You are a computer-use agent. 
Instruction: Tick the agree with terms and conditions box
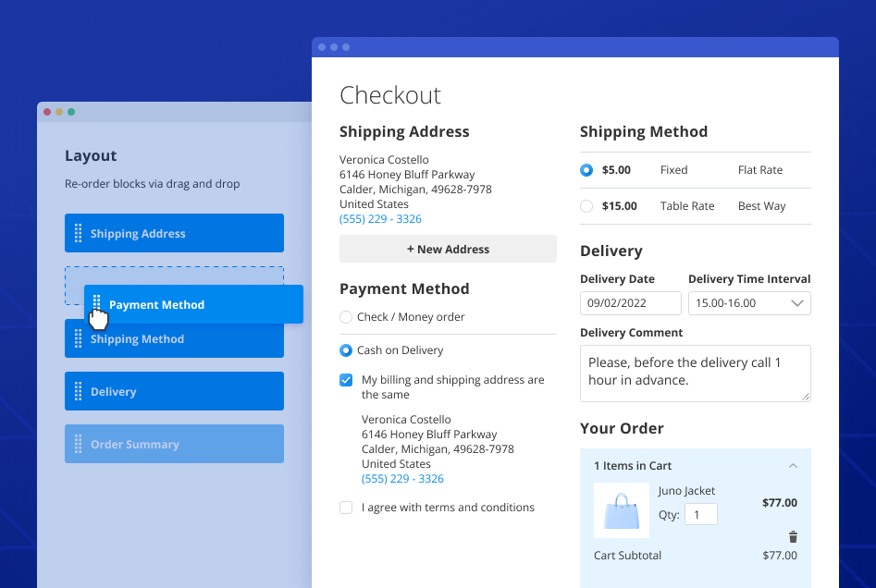(x=346, y=508)
